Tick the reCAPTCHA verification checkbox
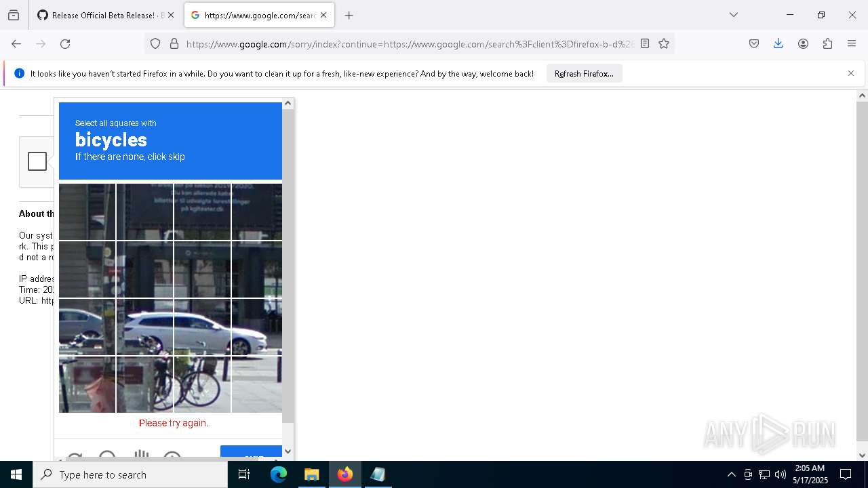868x488 pixels. (x=37, y=161)
